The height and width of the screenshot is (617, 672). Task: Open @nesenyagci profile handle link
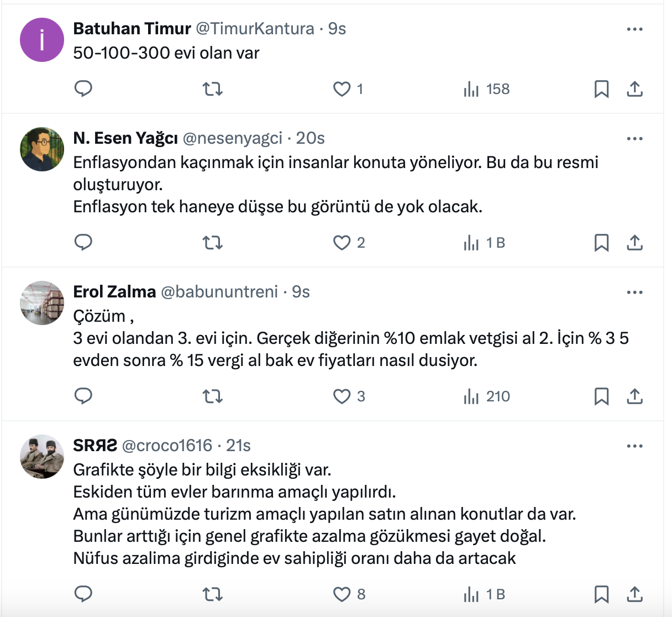click(232, 138)
